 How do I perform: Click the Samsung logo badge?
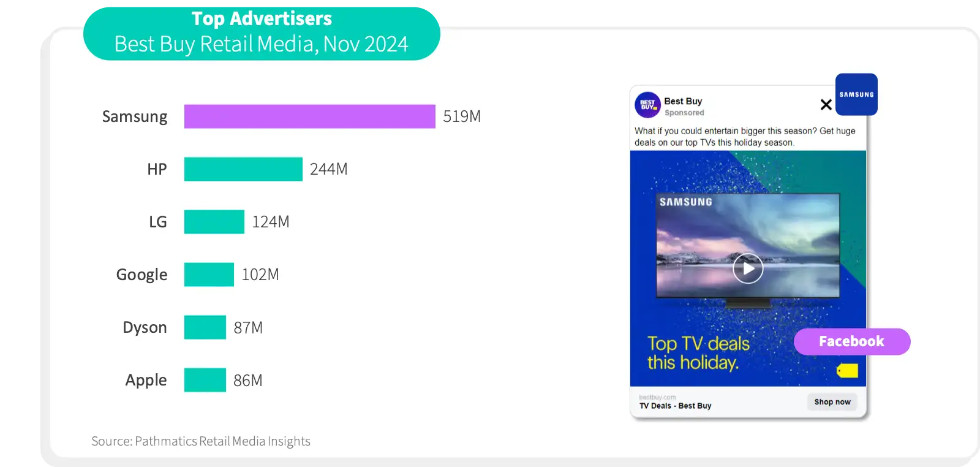tap(856, 94)
